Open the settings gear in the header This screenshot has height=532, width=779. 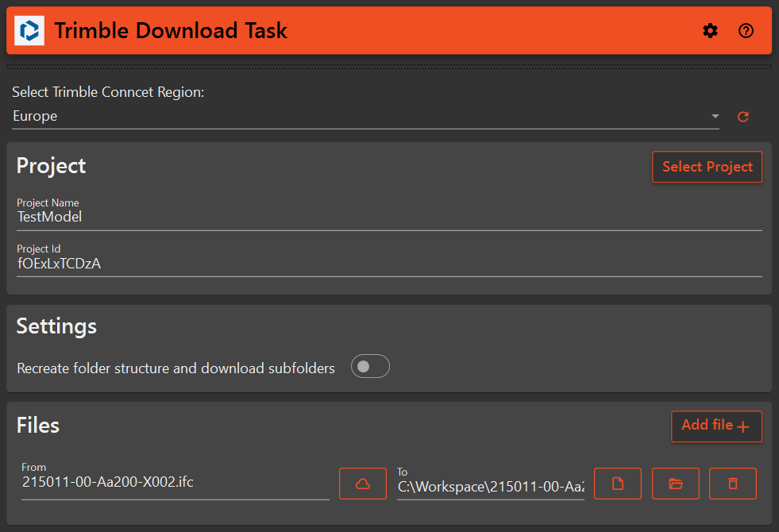point(710,31)
